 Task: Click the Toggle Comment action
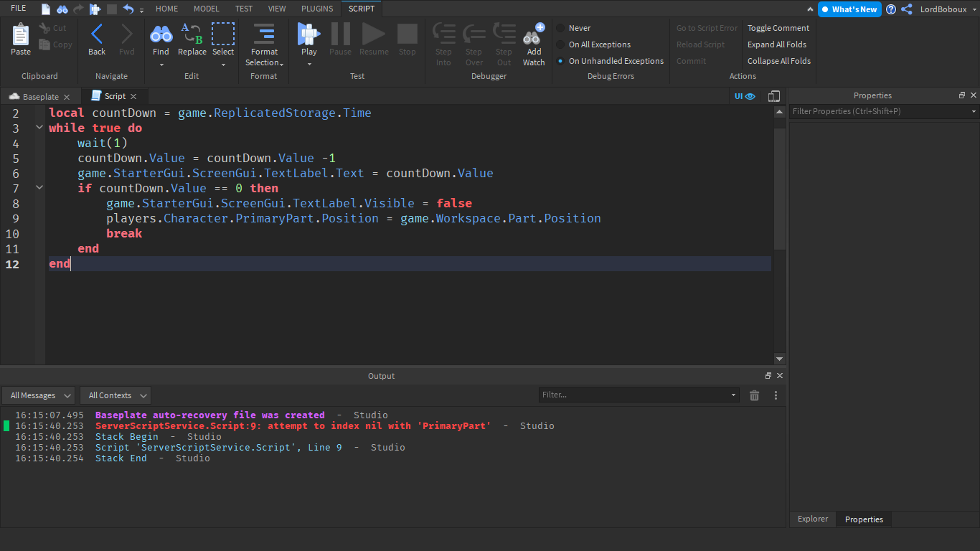coord(778,28)
